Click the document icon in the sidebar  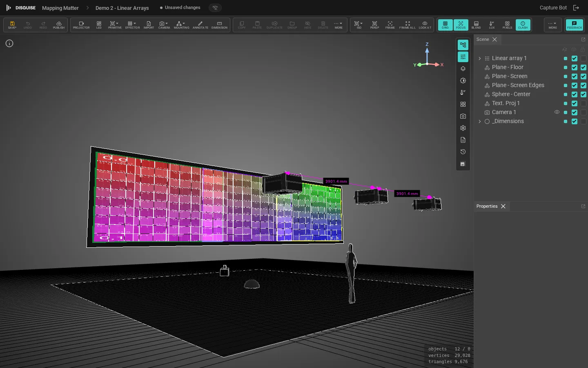(x=463, y=140)
